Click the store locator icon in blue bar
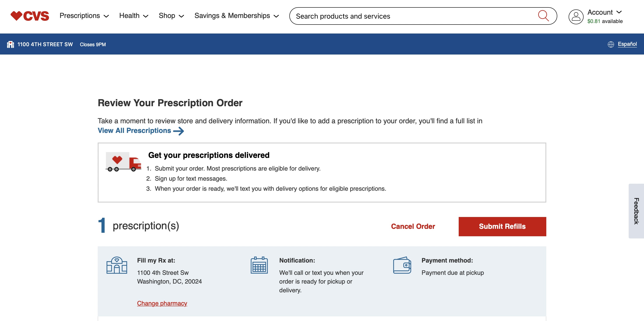The image size is (644, 321). coord(10,44)
